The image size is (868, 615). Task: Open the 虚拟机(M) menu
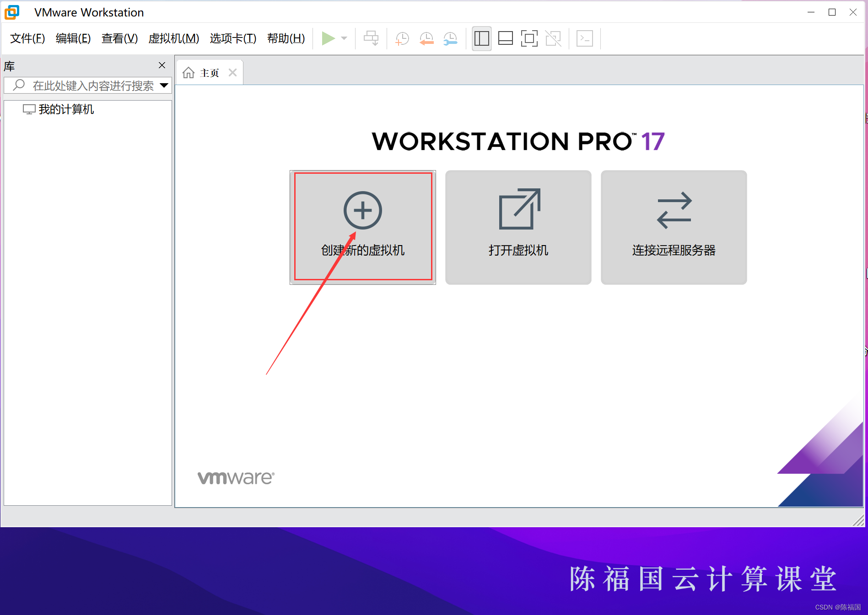[x=174, y=38]
